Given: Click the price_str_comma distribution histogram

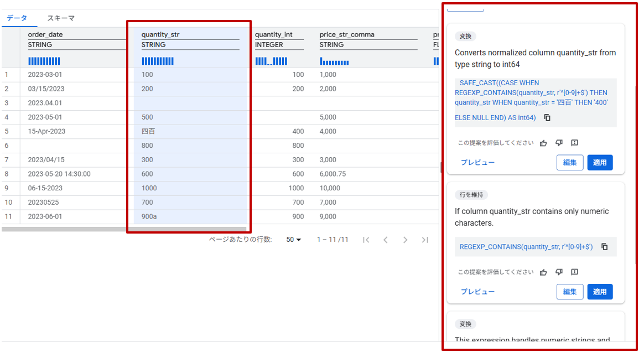Looking at the screenshot, I should pyautogui.click(x=334, y=61).
